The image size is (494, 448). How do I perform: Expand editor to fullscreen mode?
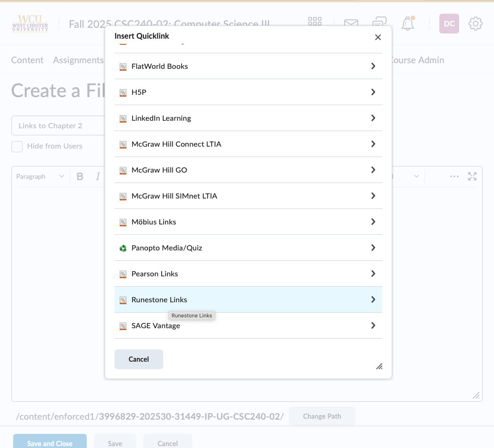[x=472, y=176]
